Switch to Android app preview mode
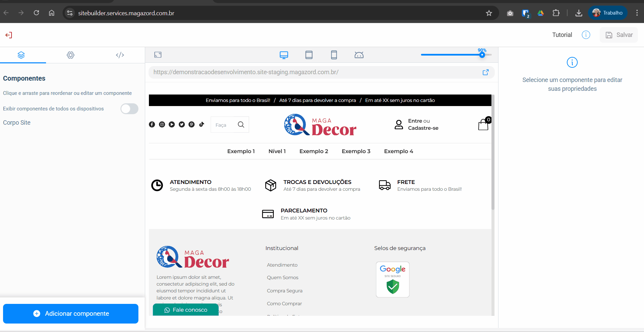Screen dimensions: 644x332 click(x=359, y=55)
